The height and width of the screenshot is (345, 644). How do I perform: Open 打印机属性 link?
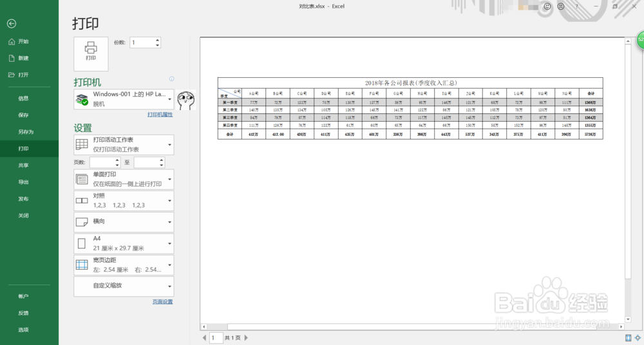click(160, 115)
